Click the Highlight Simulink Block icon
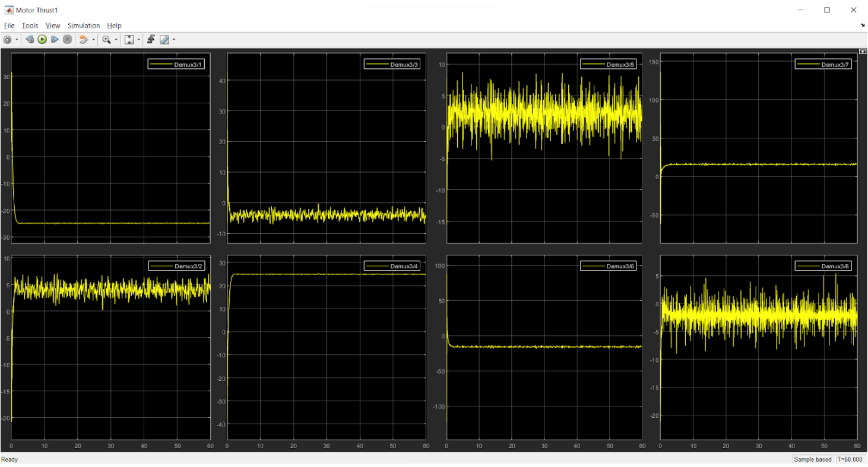Viewport: 868px width, 467px height. pos(83,40)
